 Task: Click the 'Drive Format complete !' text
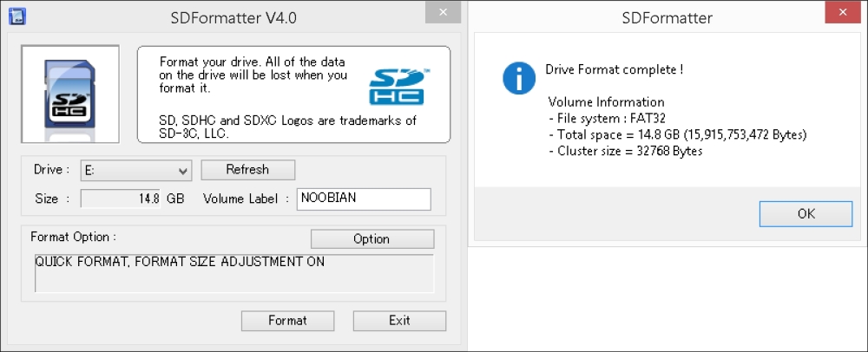615,69
